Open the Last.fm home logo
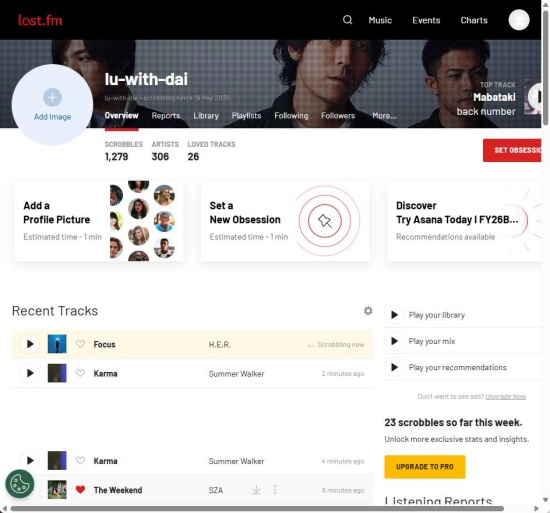Viewport: 550px width, 513px height. 40,20
